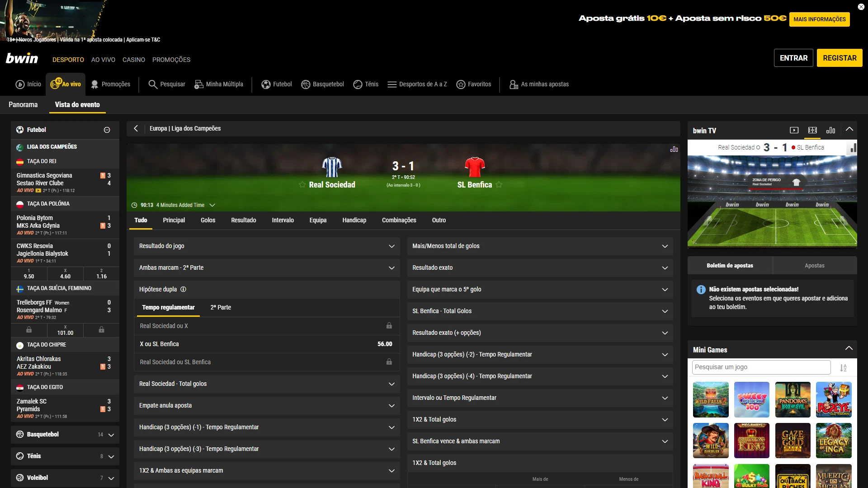Close the promotional banner
The height and width of the screenshot is (488, 868).
pyautogui.click(x=861, y=7)
